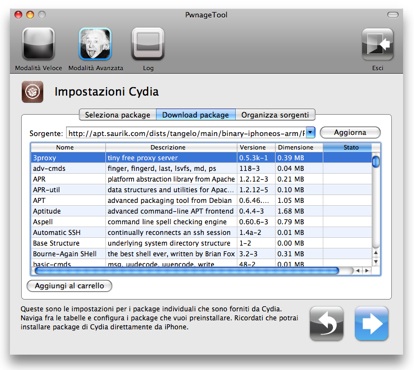This screenshot has width=414, height=370.
Task: Select the Base Structure package row
Action: point(201,243)
